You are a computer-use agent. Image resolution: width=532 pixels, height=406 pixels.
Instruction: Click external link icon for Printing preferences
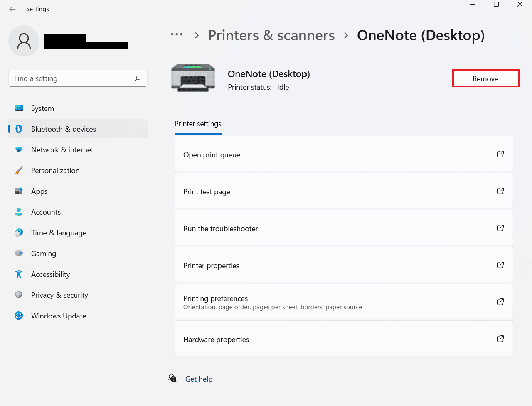(x=500, y=302)
